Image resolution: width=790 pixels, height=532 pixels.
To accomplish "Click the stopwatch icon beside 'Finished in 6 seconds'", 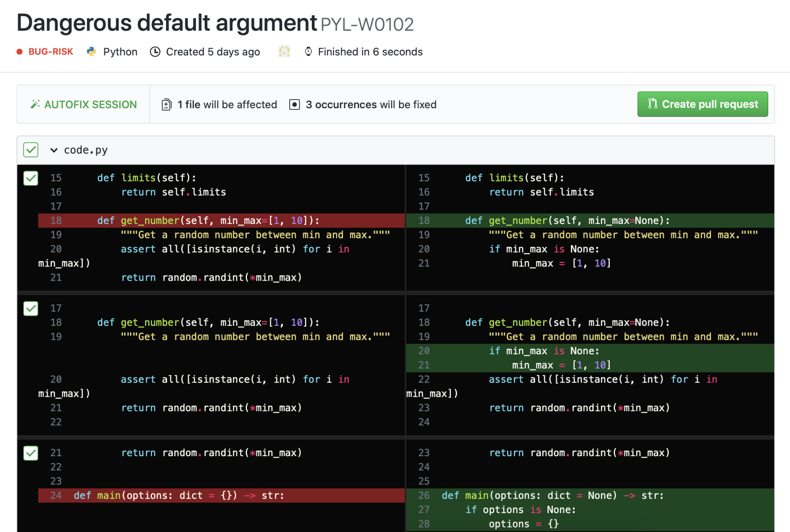I will pyautogui.click(x=309, y=51).
